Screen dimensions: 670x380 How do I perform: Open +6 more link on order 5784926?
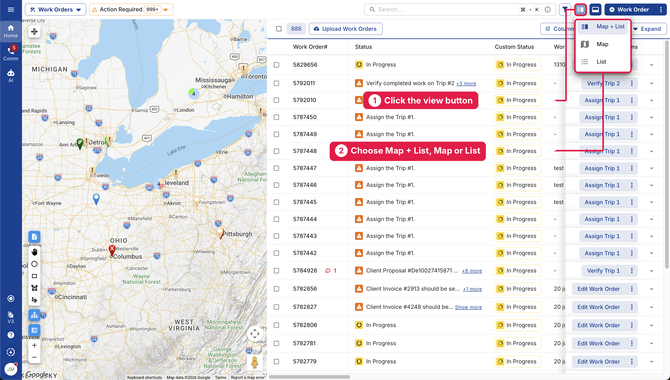coord(472,271)
